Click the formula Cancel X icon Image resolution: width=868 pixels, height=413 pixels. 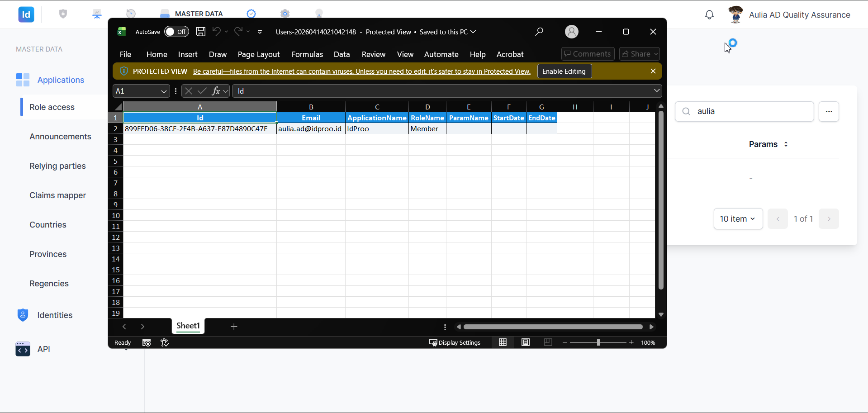tap(189, 91)
